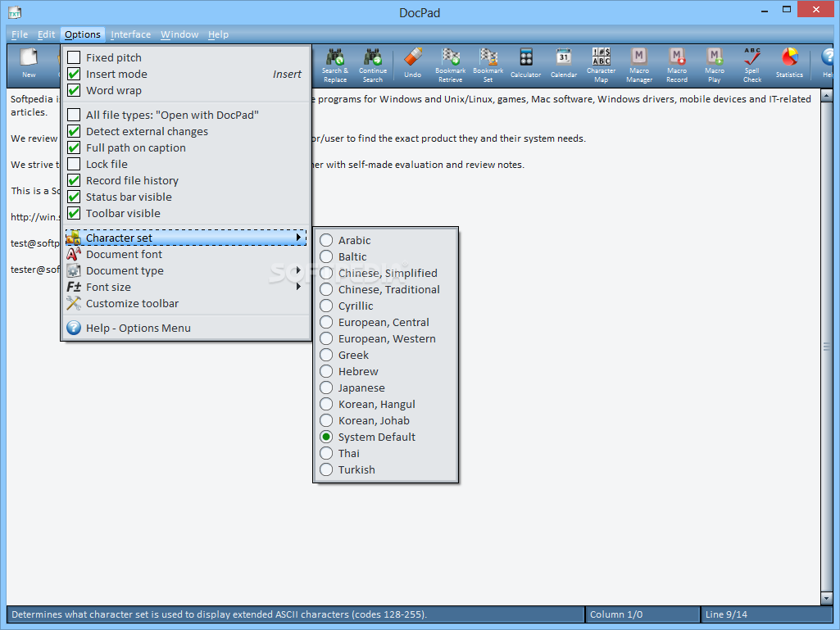Open the Calculator tool
Screen dimensions: 840x630
[525, 63]
